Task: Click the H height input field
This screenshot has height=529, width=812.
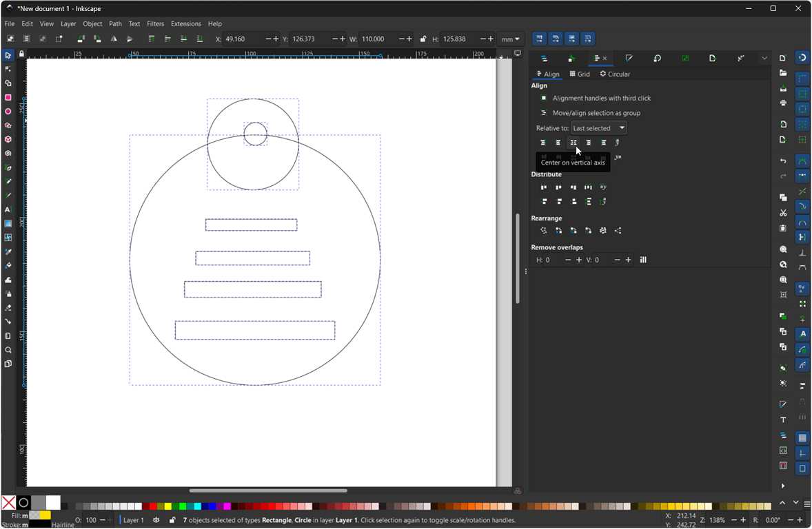Action: click(x=459, y=39)
